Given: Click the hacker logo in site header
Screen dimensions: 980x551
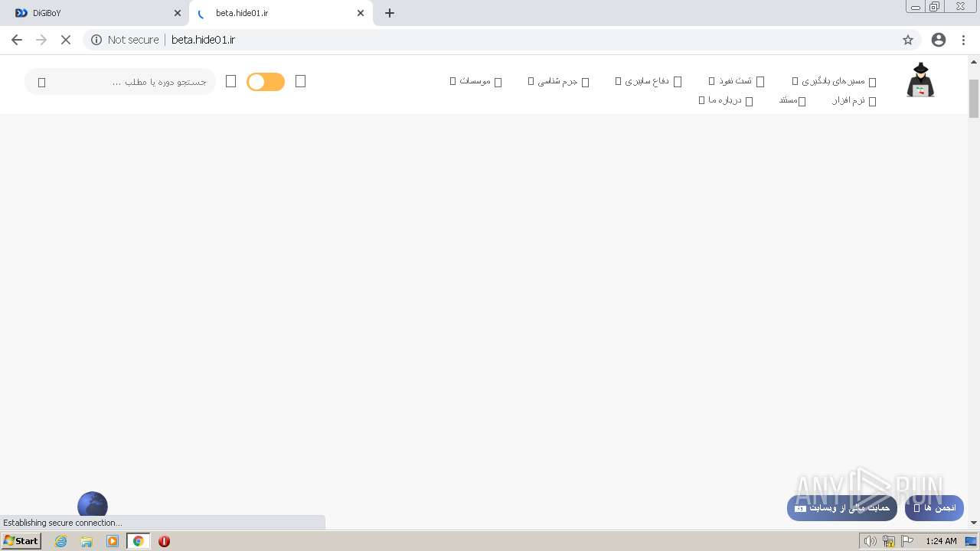Looking at the screenshot, I should tap(920, 80).
